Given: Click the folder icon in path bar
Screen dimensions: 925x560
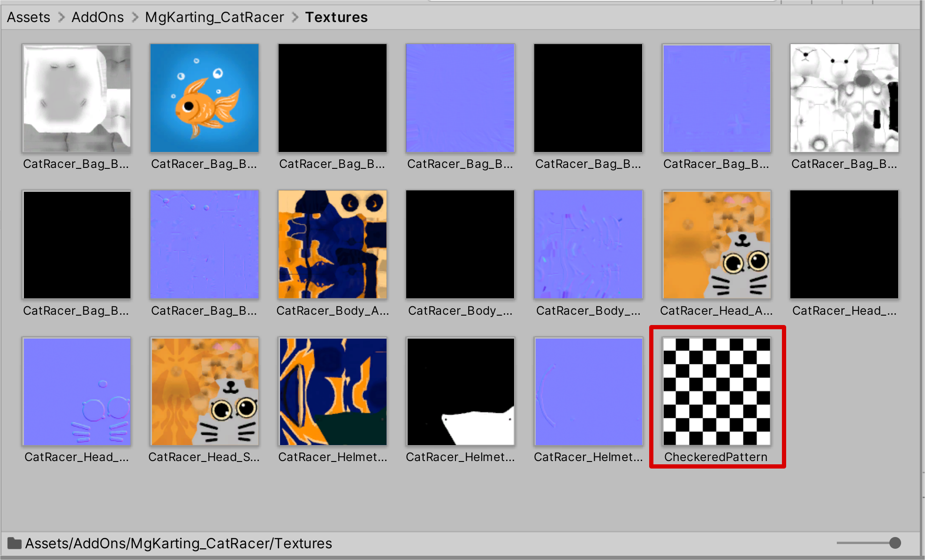Looking at the screenshot, I should (15, 544).
